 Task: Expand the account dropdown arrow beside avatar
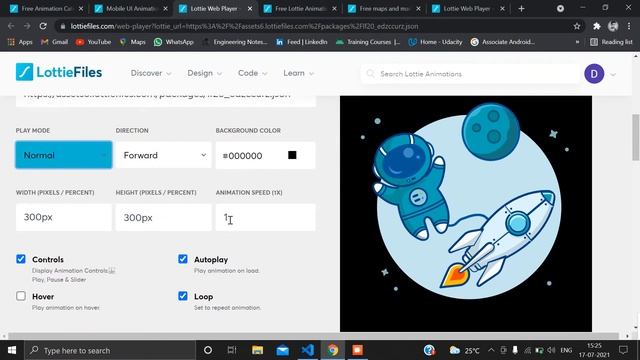pyautogui.click(x=613, y=74)
